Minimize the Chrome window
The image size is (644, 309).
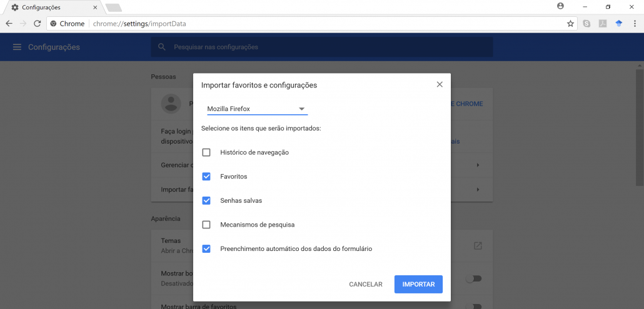585,7
